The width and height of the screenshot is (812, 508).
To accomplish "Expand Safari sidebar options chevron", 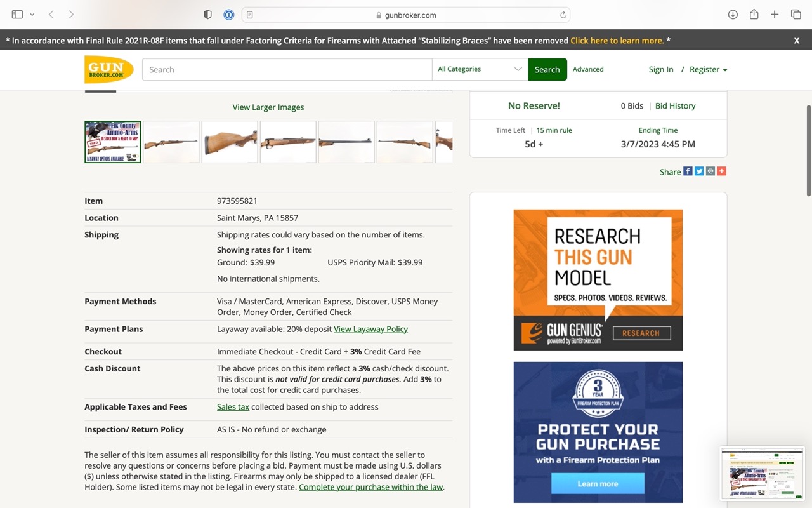I will point(32,15).
